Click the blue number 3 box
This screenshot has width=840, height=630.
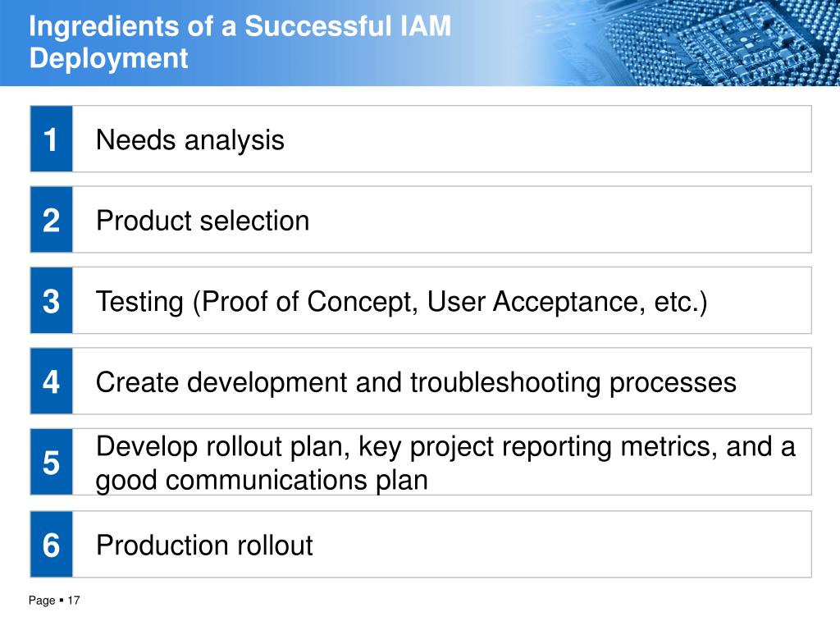52,300
